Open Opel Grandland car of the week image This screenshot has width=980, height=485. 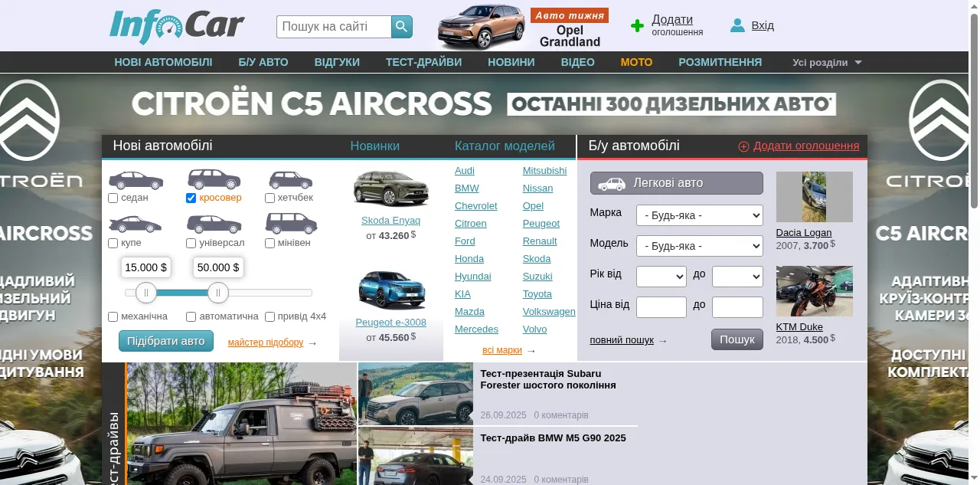pyautogui.click(x=482, y=27)
